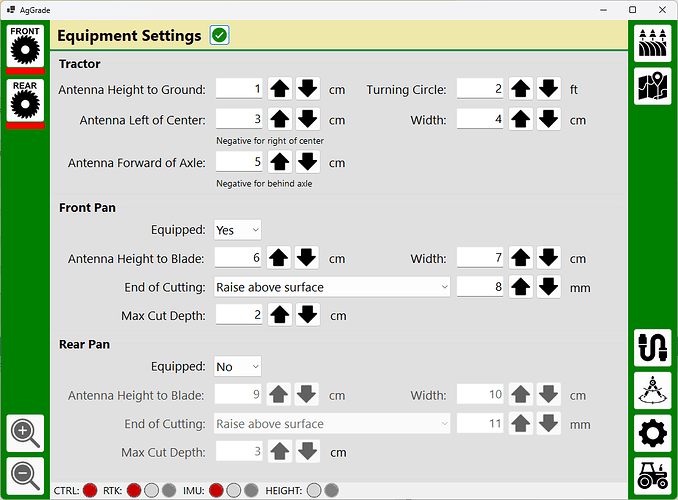Image resolution: width=678 pixels, height=500 pixels.
Task: Open the Front Pan Equipped dropdown
Action: pyautogui.click(x=237, y=230)
